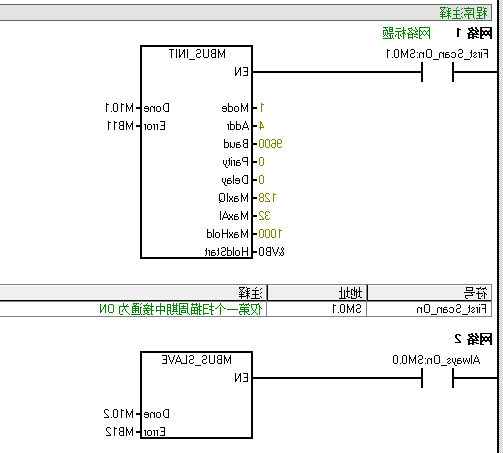Select the Addr parameter value 4
The width and height of the screenshot is (503, 453).
(262, 126)
